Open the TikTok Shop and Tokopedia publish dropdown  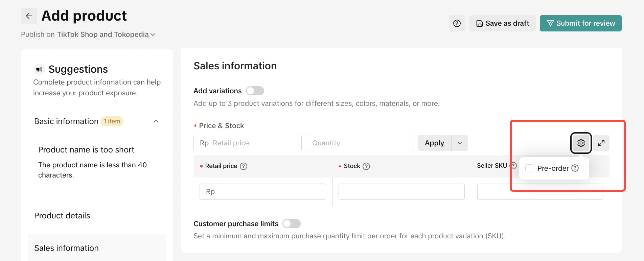[106, 34]
